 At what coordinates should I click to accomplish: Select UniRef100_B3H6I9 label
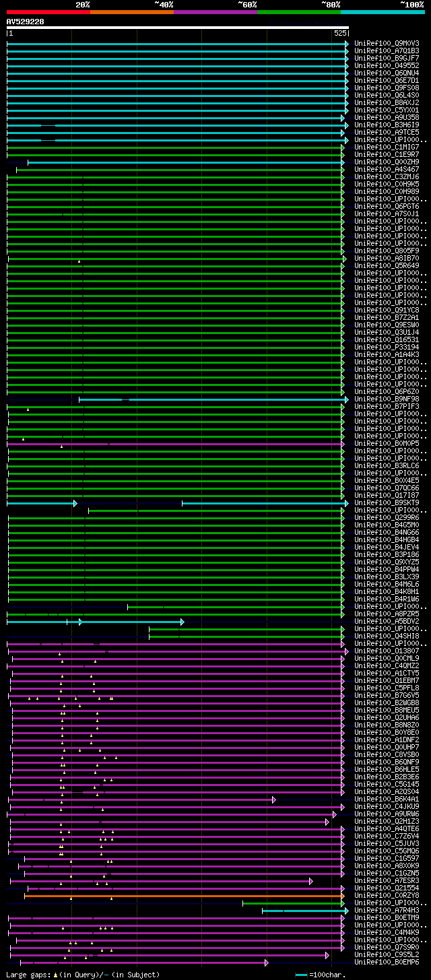click(387, 125)
